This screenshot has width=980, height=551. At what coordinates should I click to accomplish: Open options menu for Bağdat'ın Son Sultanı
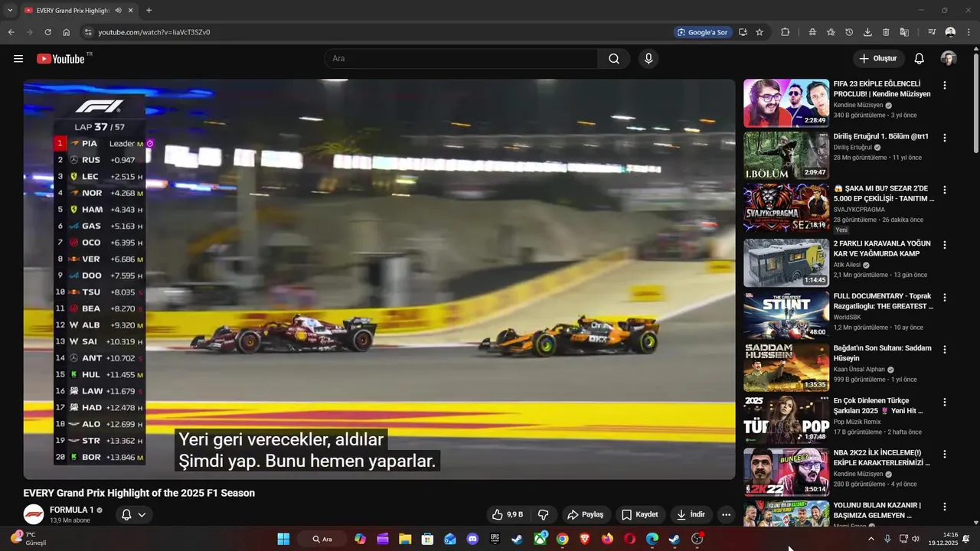[x=945, y=350]
